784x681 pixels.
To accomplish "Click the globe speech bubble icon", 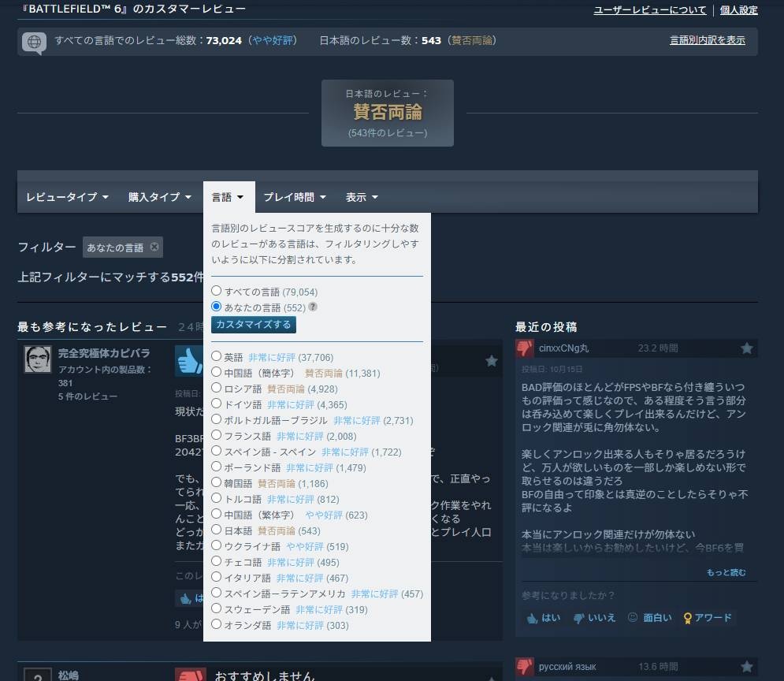I will tap(34, 41).
